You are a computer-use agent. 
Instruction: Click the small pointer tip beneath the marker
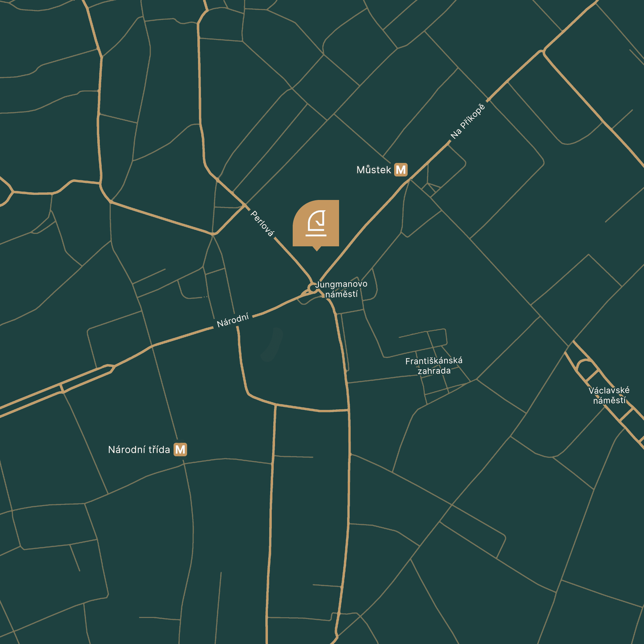point(317,249)
